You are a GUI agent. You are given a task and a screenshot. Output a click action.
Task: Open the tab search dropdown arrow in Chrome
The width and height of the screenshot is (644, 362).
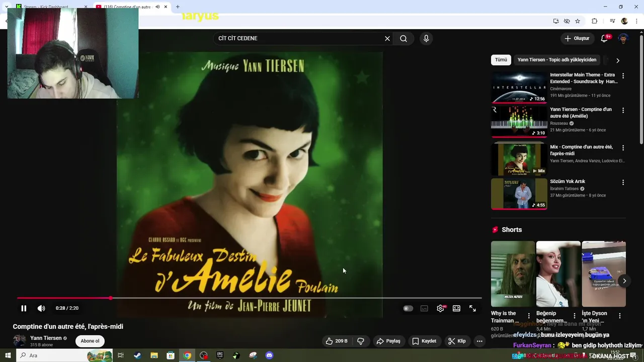click(7, 7)
